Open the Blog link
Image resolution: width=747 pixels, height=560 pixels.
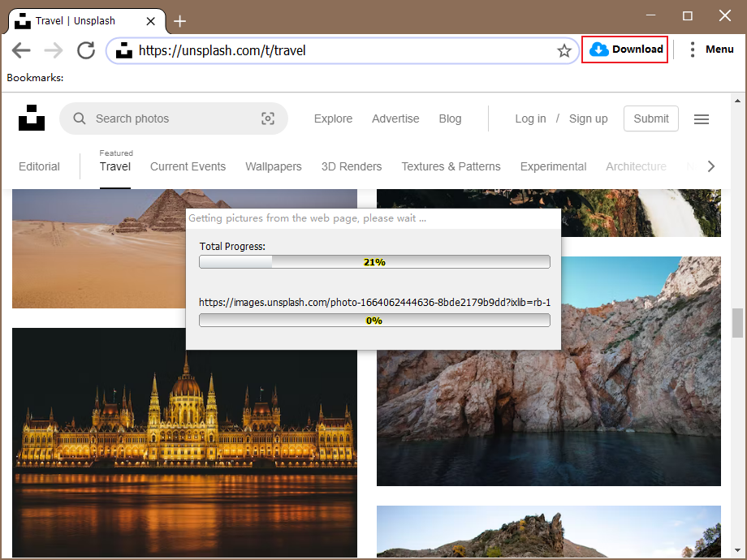pos(450,118)
